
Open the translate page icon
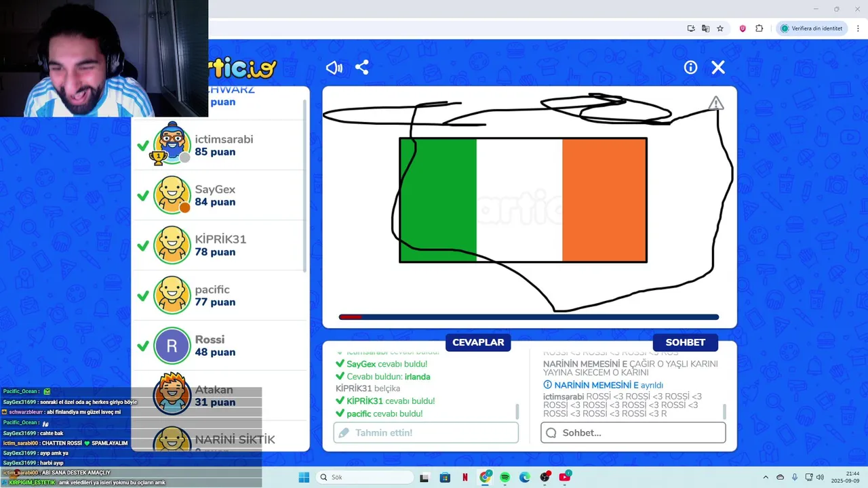705,28
